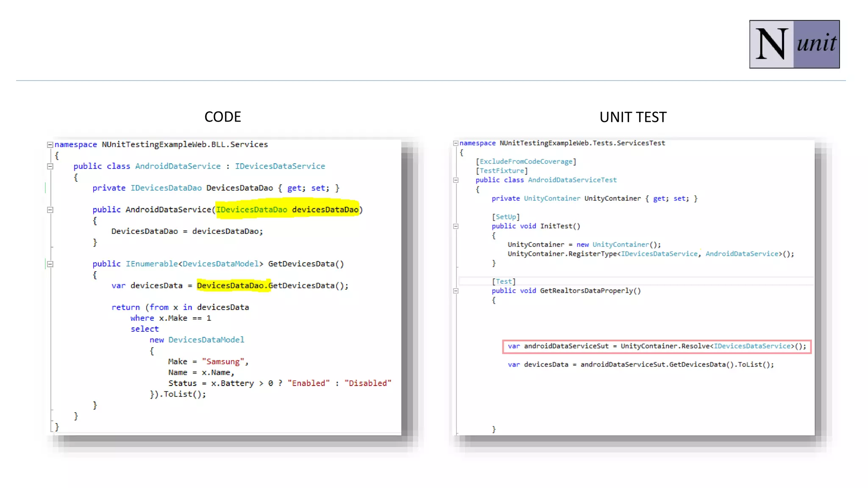Click the "Enabled" string literal
The image size is (868, 488).
tap(309, 383)
